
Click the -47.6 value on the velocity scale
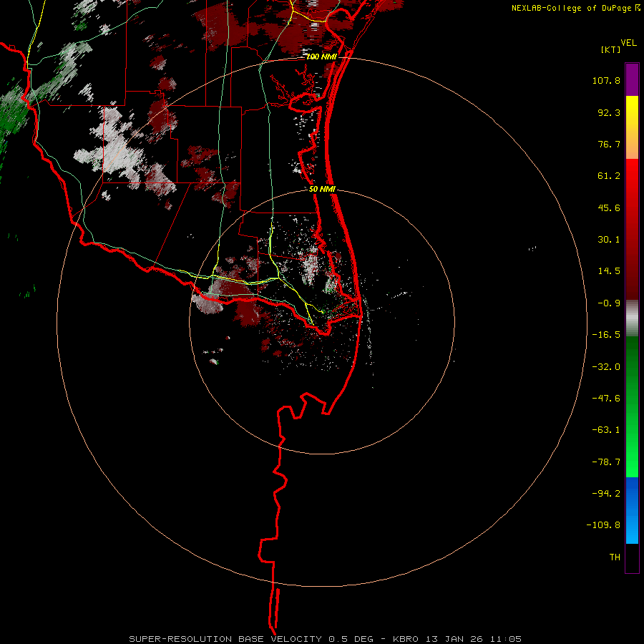[606, 399]
